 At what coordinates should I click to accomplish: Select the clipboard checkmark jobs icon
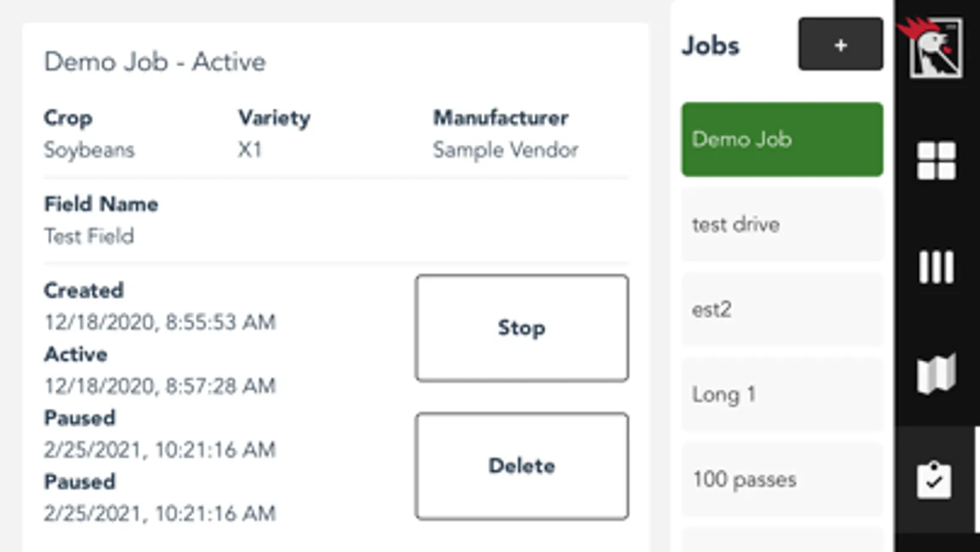click(x=934, y=480)
